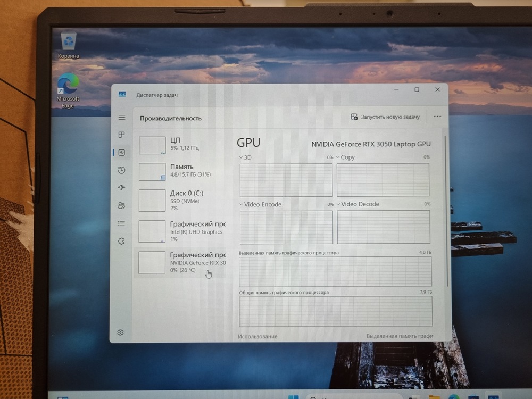This screenshot has width=532, height=399.
Task: Click the Task Manager title bar icon
Action: (122, 94)
